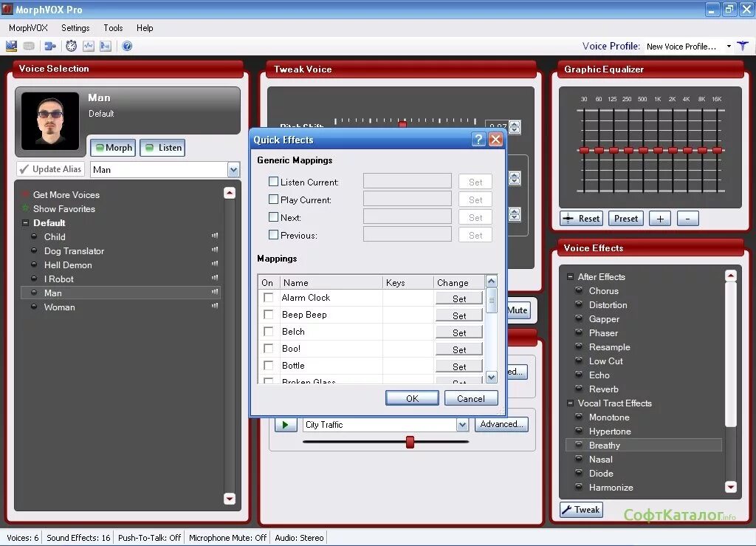Toggle the Morph button

click(x=113, y=148)
